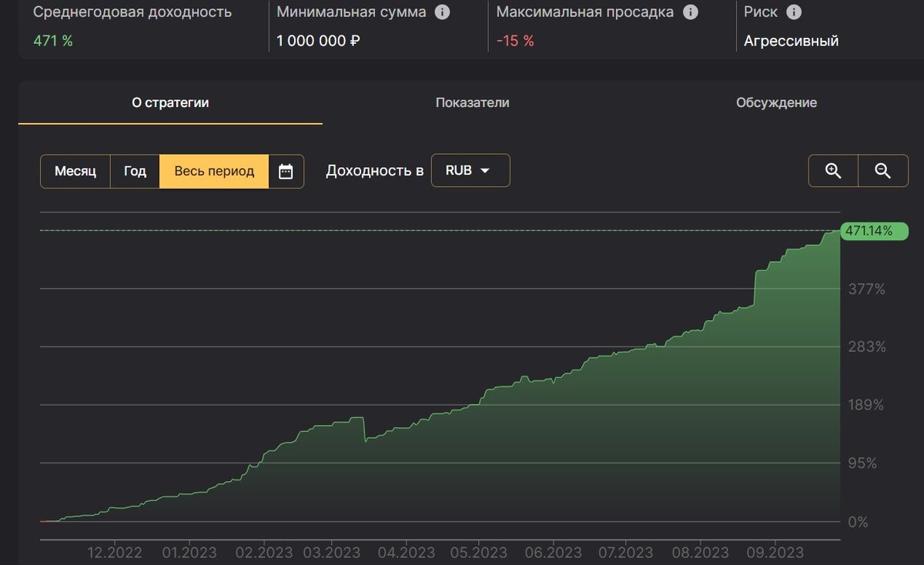Click the 377% axis label
The image size is (924, 565).
click(866, 289)
